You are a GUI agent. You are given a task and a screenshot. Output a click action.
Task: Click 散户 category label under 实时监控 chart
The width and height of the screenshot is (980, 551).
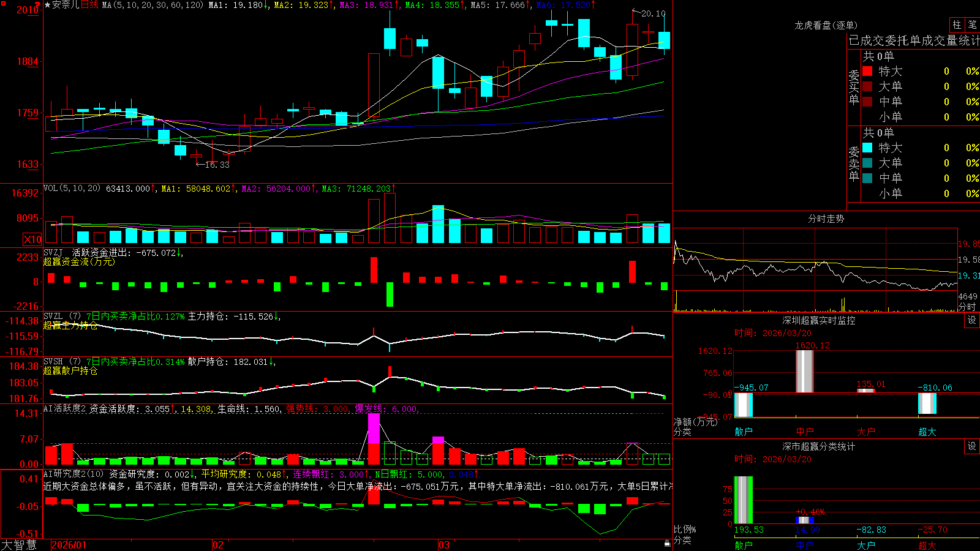[x=744, y=432]
